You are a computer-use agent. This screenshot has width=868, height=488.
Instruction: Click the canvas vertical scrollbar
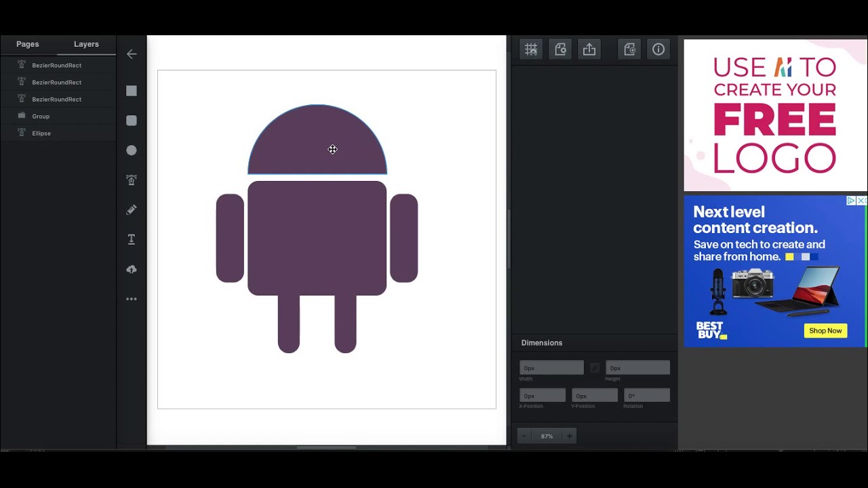pos(509,239)
